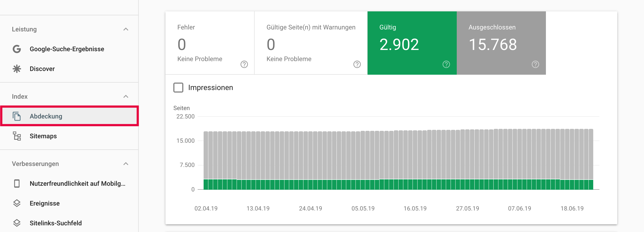This screenshot has width=644, height=232.
Task: Select Gültige Seite(n) mit Warnungen card
Action: pos(311,43)
